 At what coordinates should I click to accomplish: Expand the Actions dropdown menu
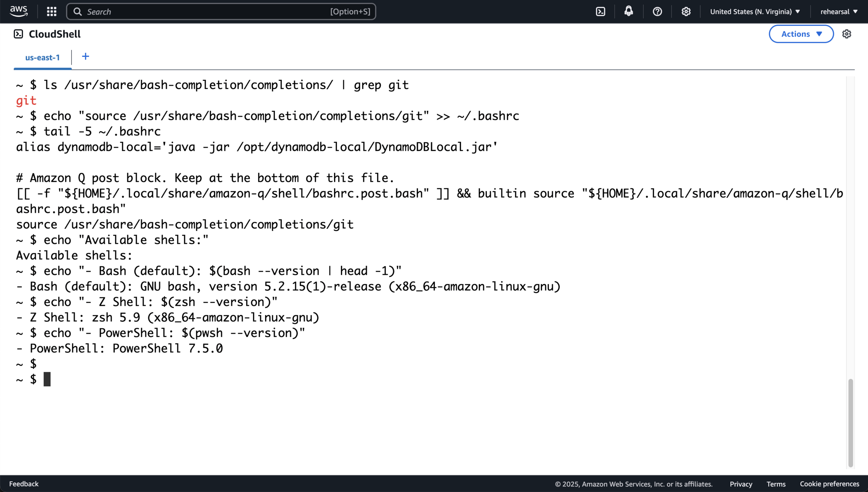(x=801, y=34)
